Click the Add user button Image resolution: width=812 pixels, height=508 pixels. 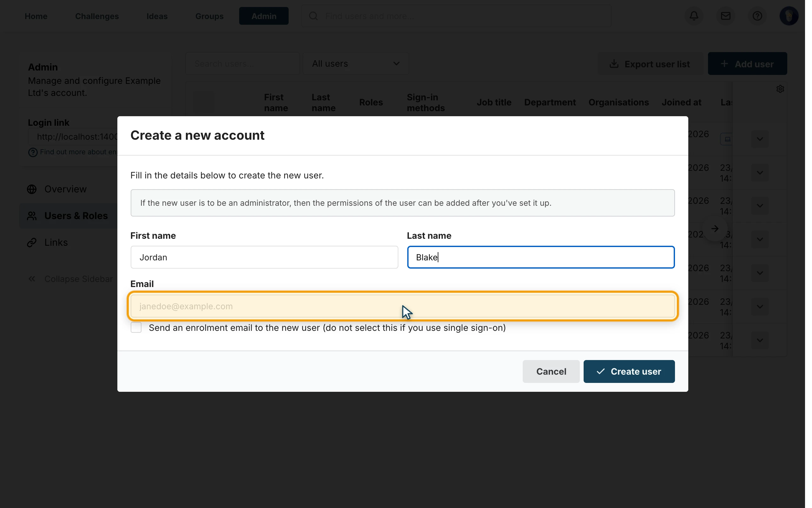(747, 63)
